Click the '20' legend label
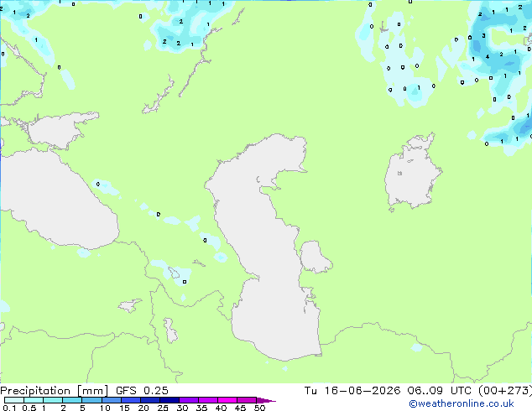Image resolution: width=532 pixels, height=411 pixels. (143, 408)
